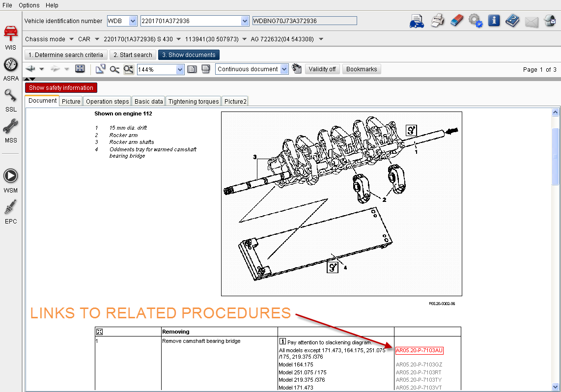Click 3. Show documents button
The image size is (561, 392).
click(189, 55)
